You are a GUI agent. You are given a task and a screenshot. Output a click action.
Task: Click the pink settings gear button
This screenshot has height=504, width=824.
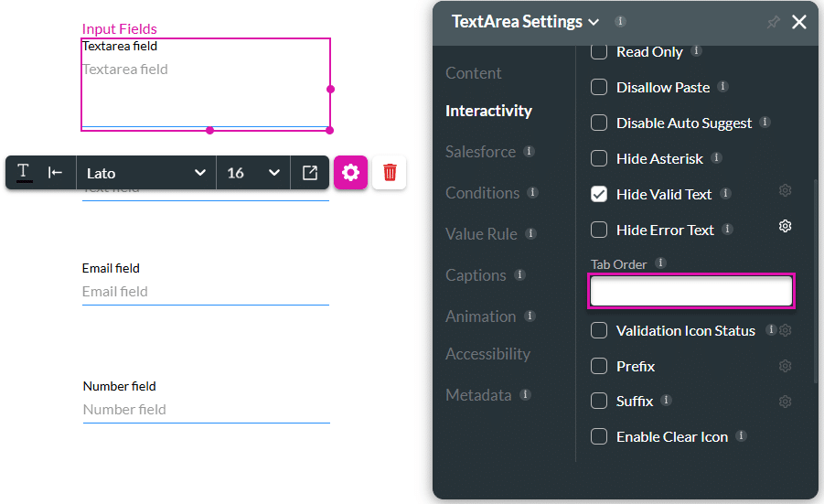point(350,172)
